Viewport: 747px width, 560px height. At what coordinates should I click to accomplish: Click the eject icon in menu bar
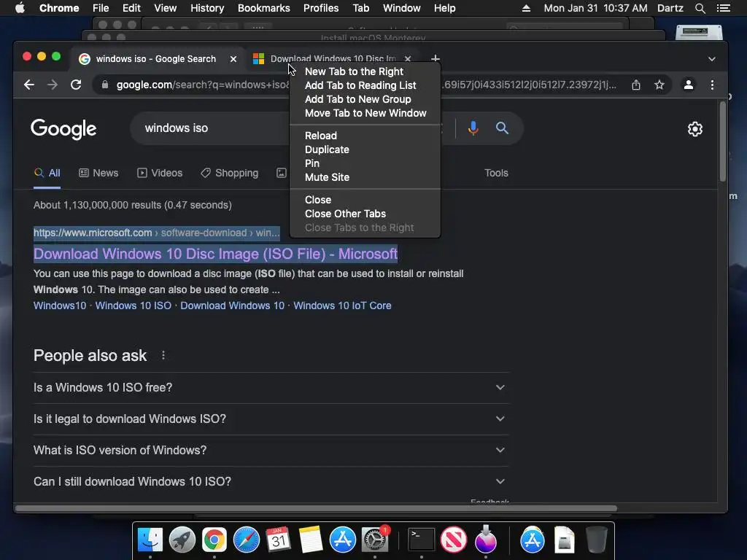tap(526, 8)
